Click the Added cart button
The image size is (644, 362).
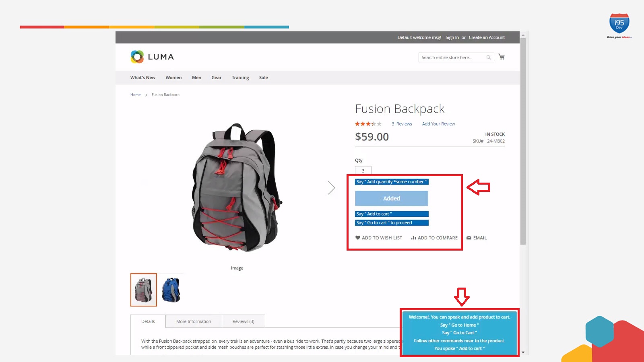point(392,198)
